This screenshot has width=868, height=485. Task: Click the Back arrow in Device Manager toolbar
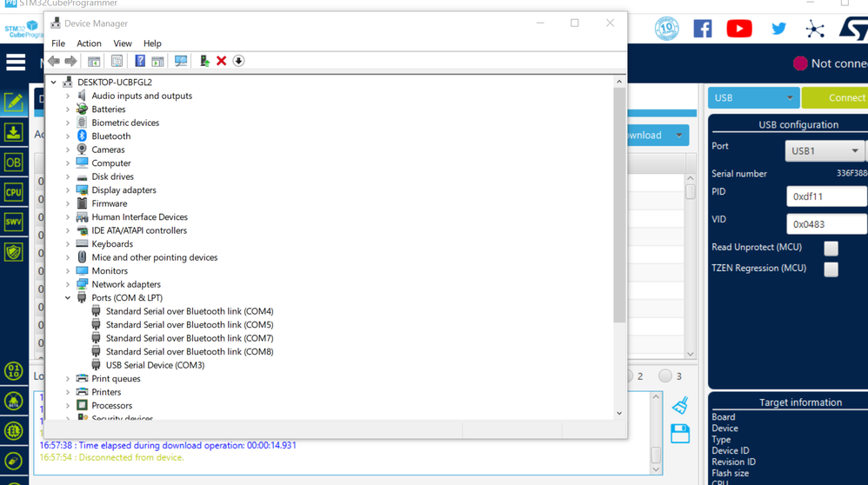pyautogui.click(x=54, y=61)
